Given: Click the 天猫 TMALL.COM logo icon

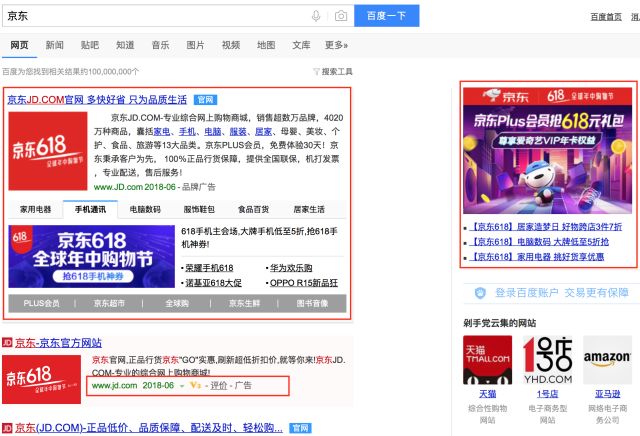Looking at the screenshot, I should 487,360.
